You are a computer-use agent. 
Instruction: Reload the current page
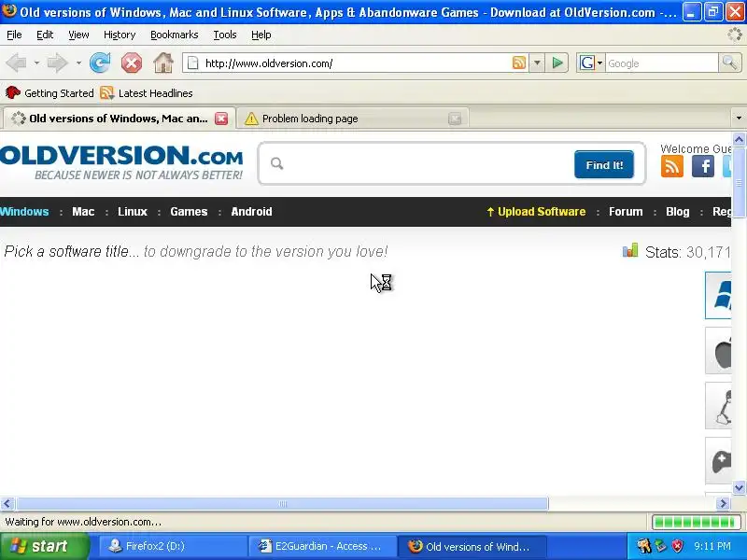(100, 63)
